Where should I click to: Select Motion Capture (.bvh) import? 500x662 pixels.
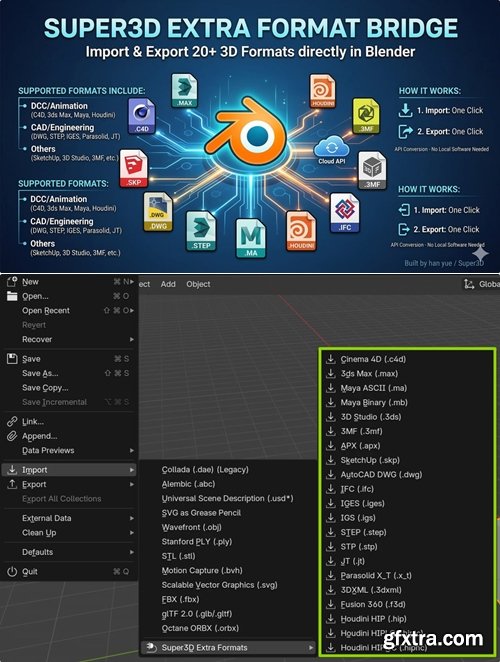[202, 570]
